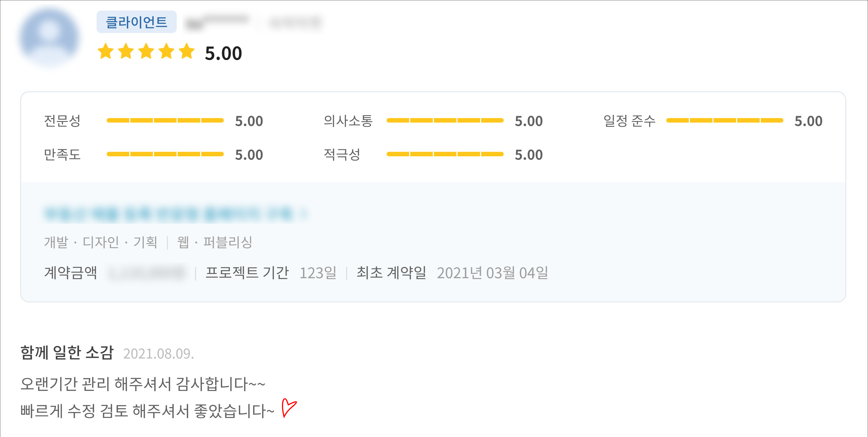The height and width of the screenshot is (437, 868).
Task: Click the 클라이언트 badge
Action: pyautogui.click(x=136, y=22)
